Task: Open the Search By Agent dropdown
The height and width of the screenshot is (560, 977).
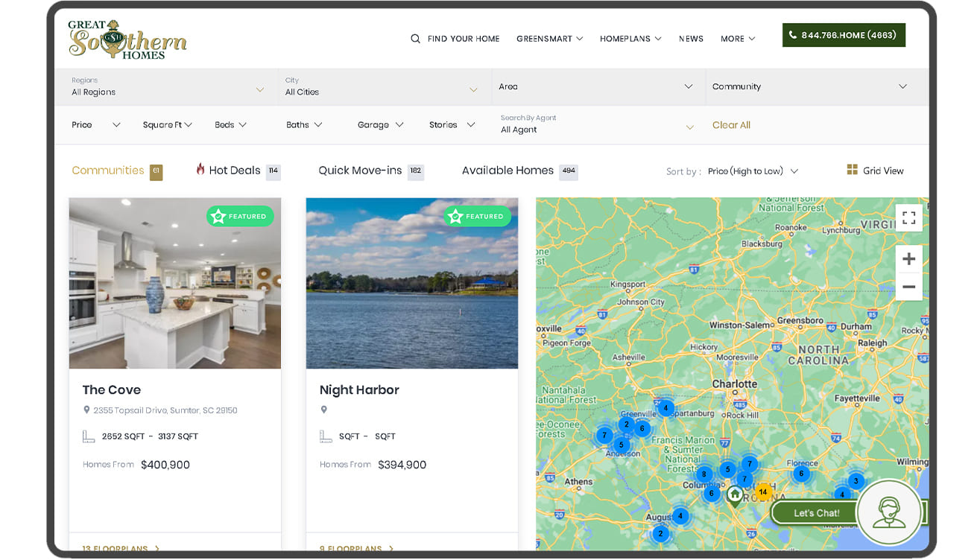Action: click(597, 124)
